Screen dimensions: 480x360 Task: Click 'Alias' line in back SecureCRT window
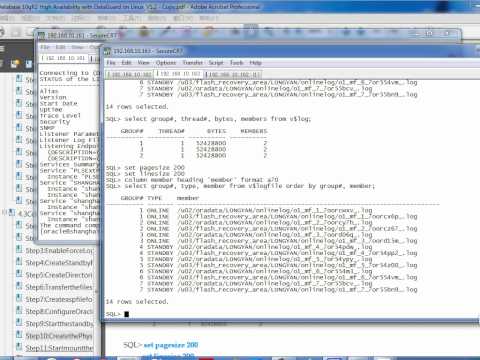49,91
